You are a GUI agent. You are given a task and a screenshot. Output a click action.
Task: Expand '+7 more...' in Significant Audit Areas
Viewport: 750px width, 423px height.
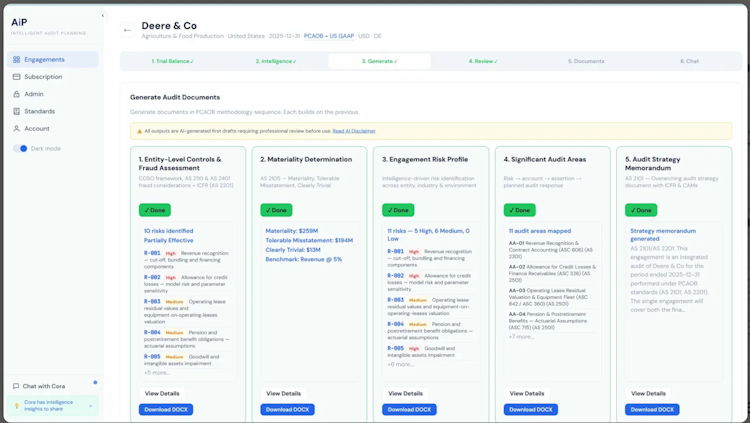[x=521, y=337]
